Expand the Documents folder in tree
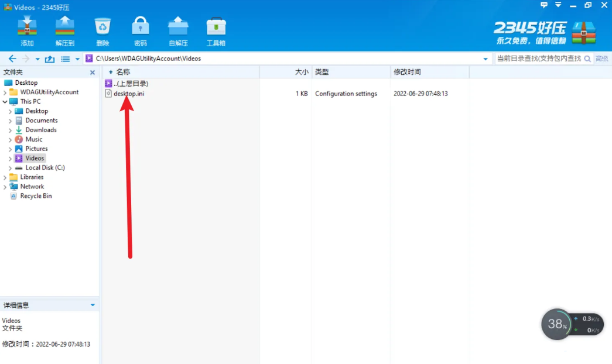Image resolution: width=612 pixels, height=364 pixels. point(10,121)
